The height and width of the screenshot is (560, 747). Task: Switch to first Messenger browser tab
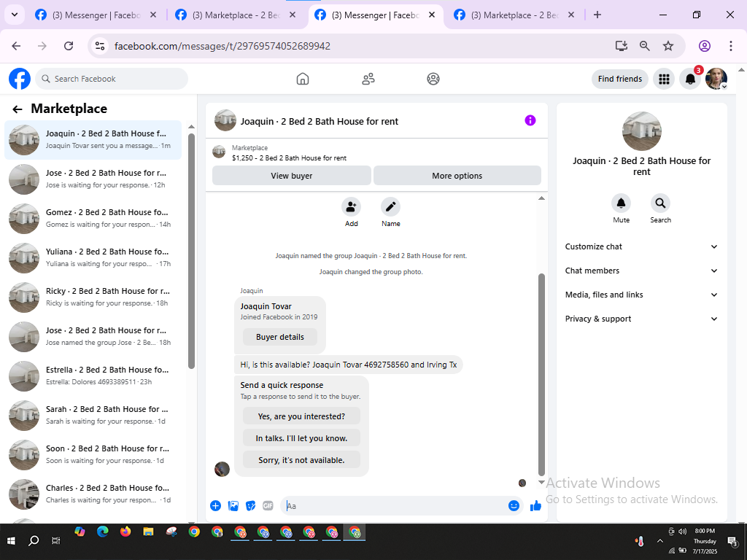pos(96,15)
